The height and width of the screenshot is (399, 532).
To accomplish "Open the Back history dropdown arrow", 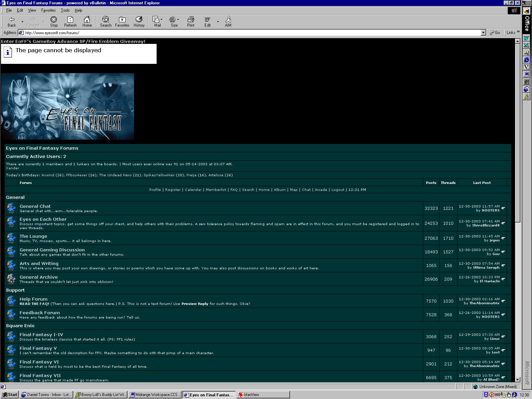I will 22,22.
